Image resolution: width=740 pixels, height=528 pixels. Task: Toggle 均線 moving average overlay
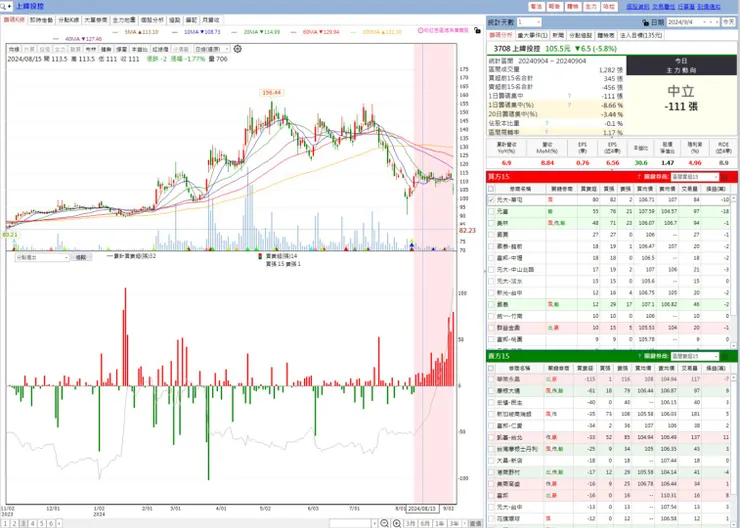point(14,49)
